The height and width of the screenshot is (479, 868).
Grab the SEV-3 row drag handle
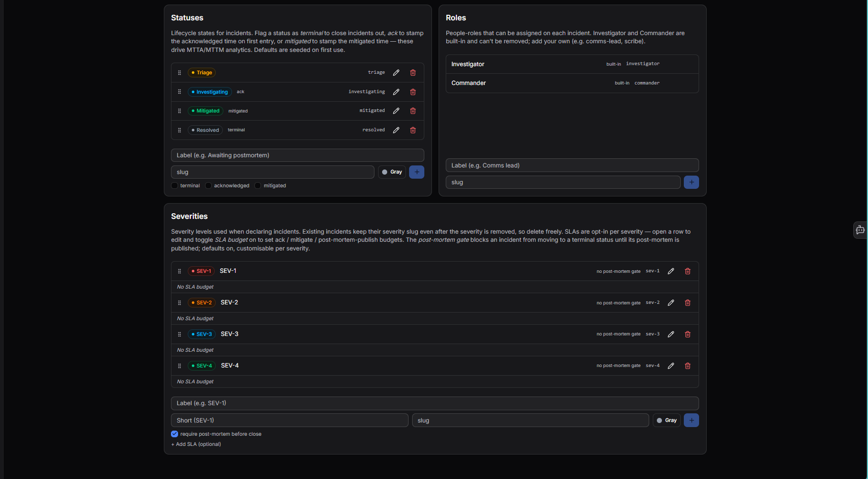click(x=179, y=334)
